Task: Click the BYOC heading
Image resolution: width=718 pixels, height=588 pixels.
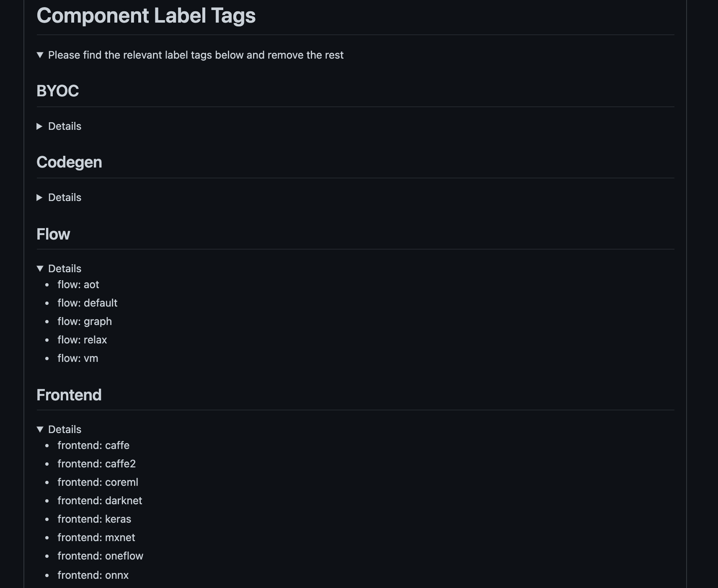Action: tap(57, 91)
